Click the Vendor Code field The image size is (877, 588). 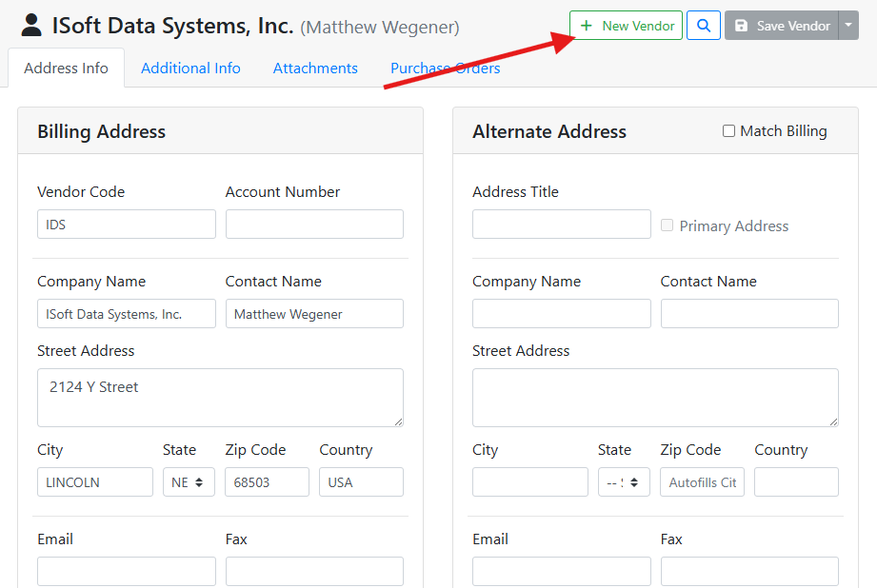point(126,225)
